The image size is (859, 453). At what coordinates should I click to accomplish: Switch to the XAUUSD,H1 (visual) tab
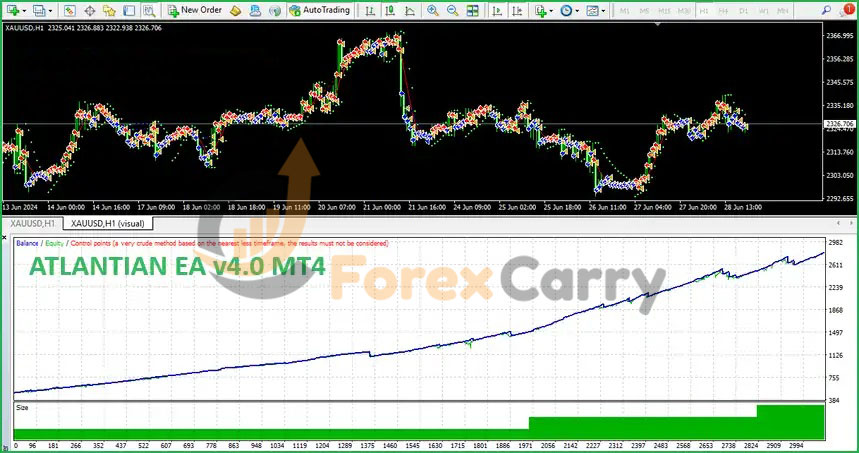tap(108, 223)
